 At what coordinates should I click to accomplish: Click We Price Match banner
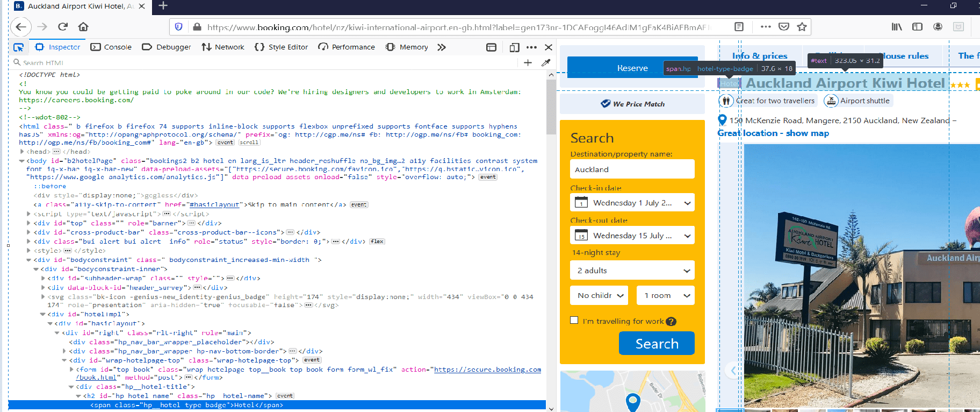(x=632, y=104)
